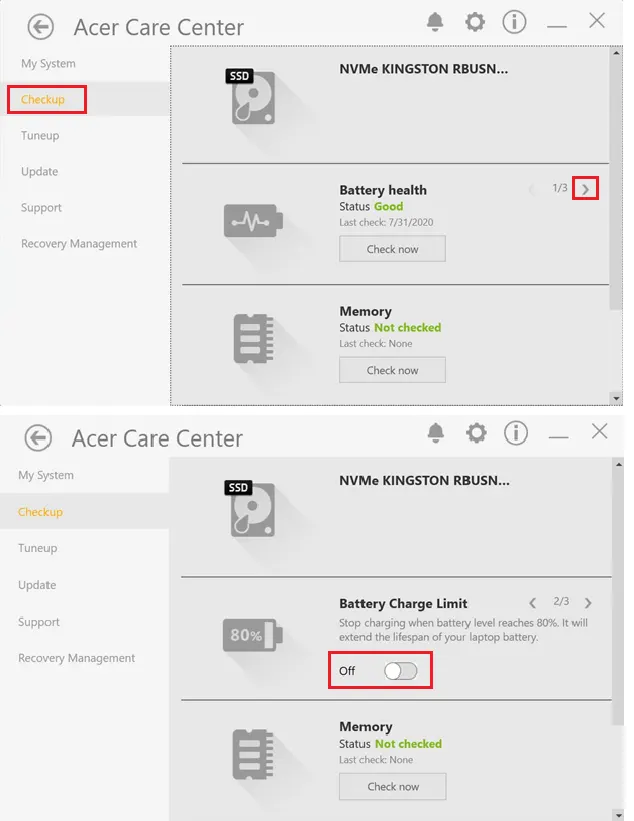Click Stop charging at 80% description
This screenshot has height=821, width=634.
click(463, 630)
